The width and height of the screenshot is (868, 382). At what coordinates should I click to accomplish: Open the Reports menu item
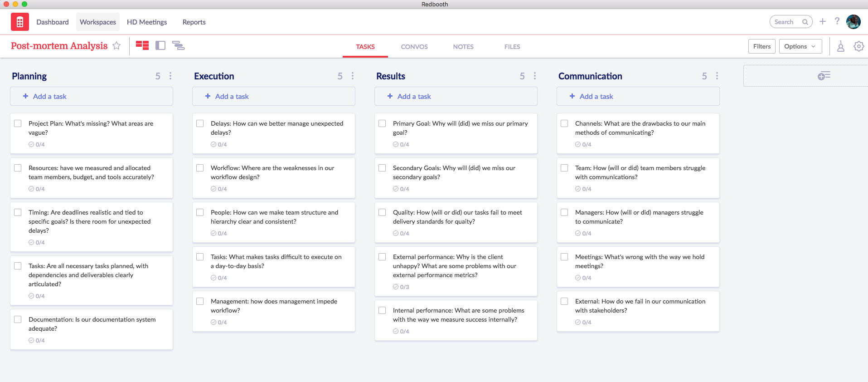tap(194, 22)
